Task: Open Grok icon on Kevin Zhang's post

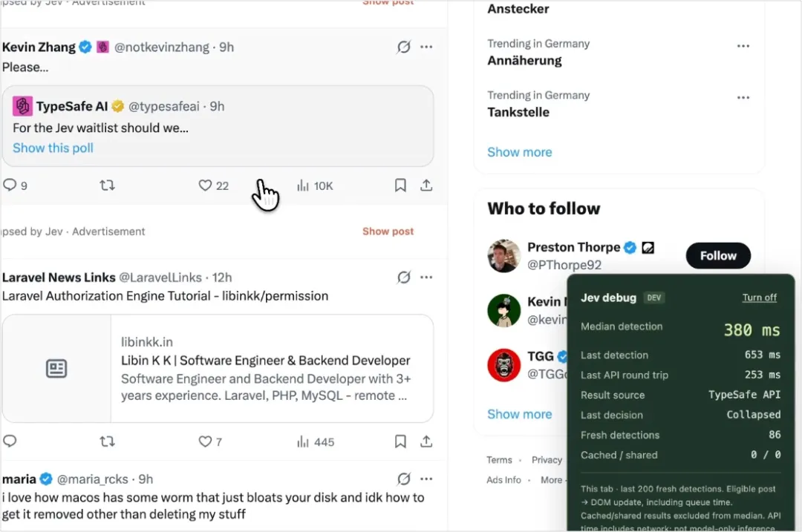Action: [x=403, y=47]
